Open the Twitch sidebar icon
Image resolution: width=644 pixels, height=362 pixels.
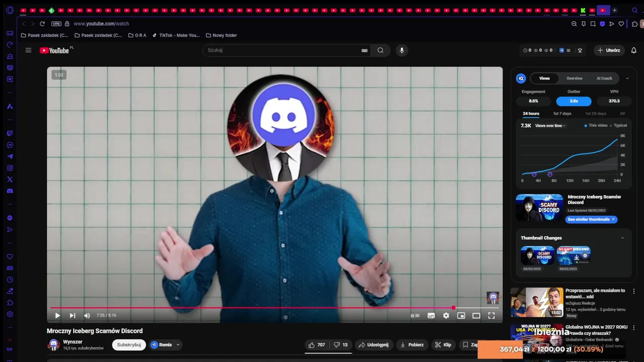[10, 133]
